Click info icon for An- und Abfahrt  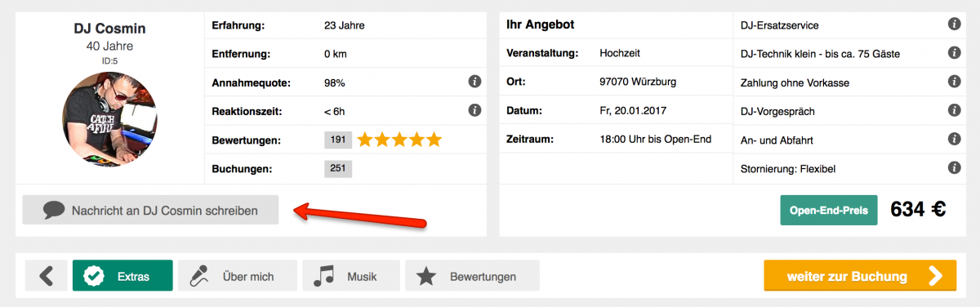pyautogui.click(x=953, y=139)
